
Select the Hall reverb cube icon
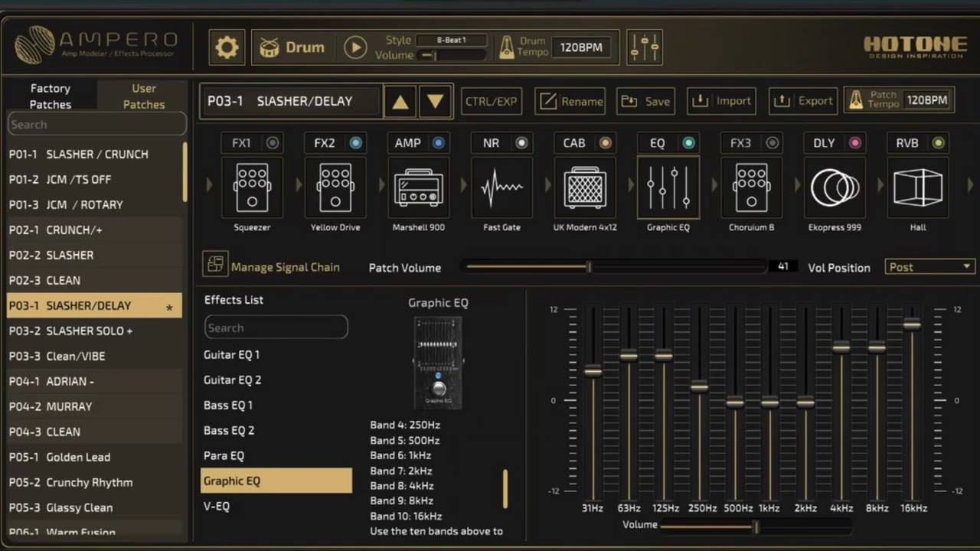point(918,187)
